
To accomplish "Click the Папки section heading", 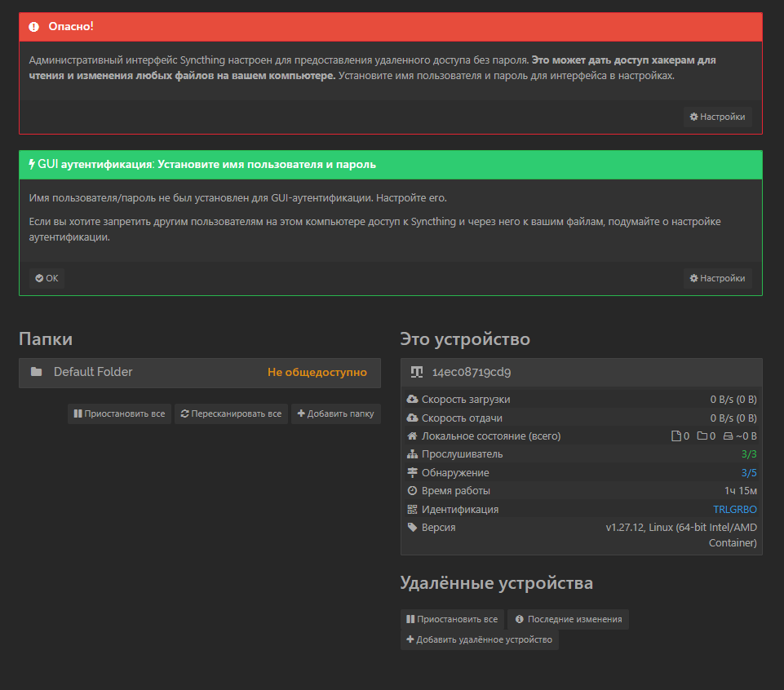I will point(46,339).
